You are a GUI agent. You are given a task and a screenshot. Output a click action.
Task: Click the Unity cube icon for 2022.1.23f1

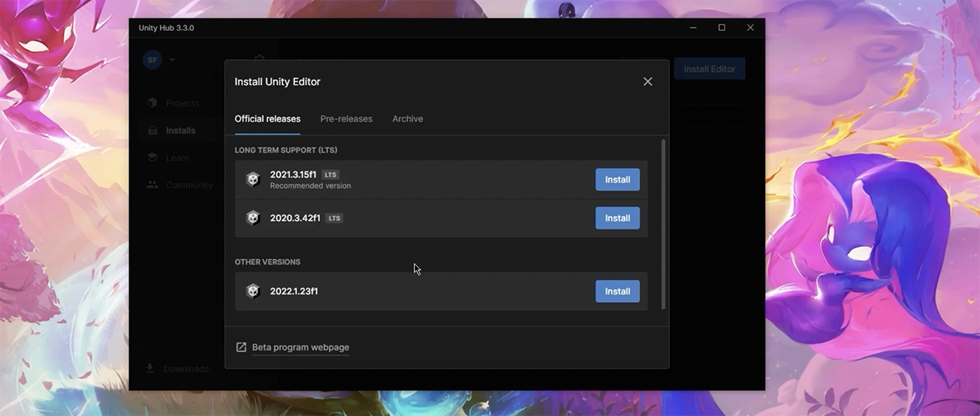(x=253, y=291)
